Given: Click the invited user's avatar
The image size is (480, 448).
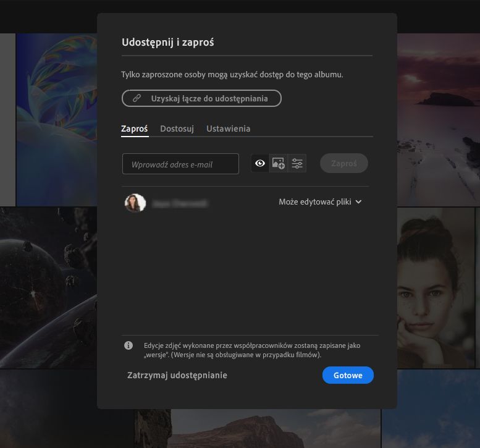Looking at the screenshot, I should (135, 203).
